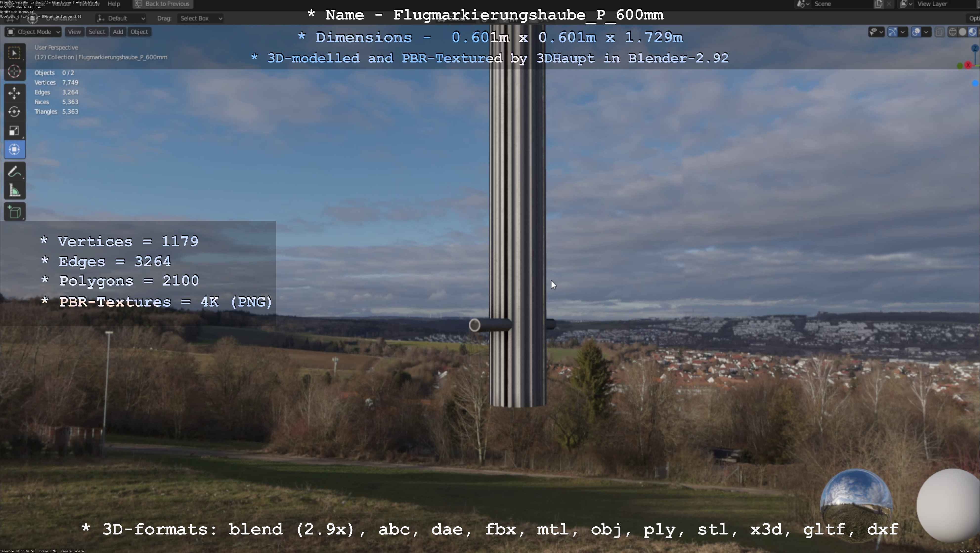Click the Triangles 5,363 statistic
Image resolution: width=980 pixels, height=553 pixels.
[x=56, y=112]
